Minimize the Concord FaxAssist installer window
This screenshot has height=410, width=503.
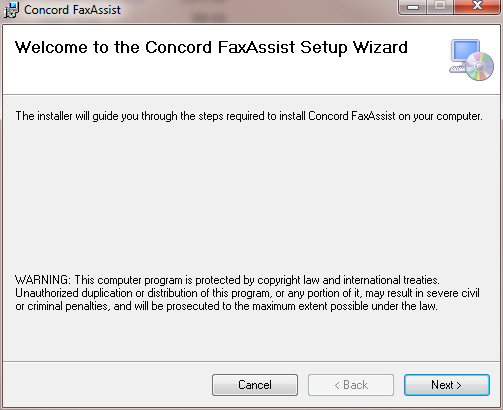coord(413,7)
